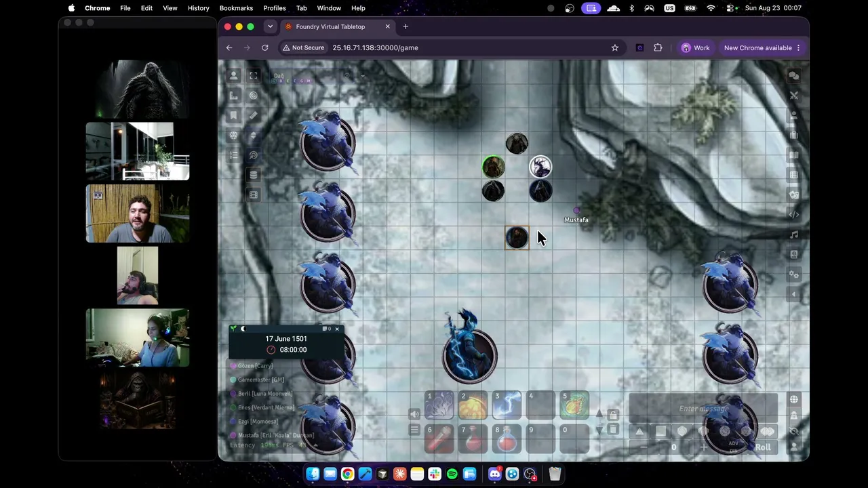The height and width of the screenshot is (488, 868).
Task: Open the numbered-list icon in left toolbar
Action: point(234,155)
